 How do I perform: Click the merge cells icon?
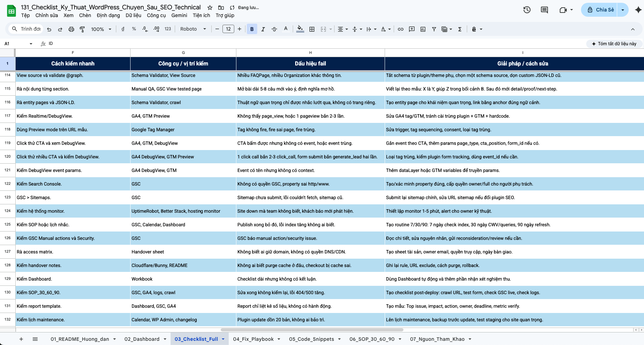click(x=323, y=29)
